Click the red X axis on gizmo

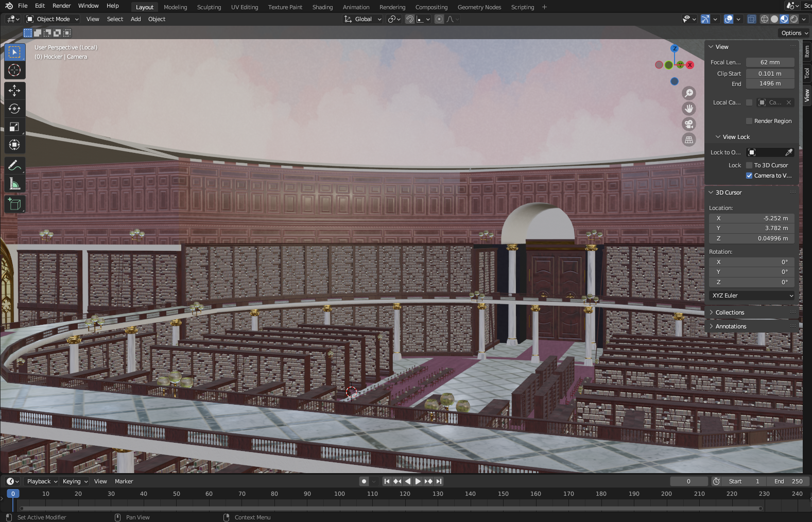[690, 65]
